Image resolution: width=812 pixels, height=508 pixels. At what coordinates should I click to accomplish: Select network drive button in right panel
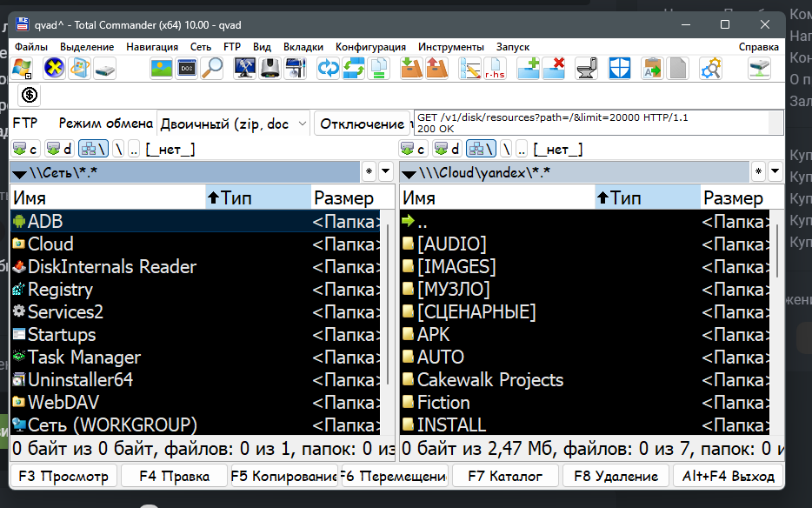tap(481, 150)
